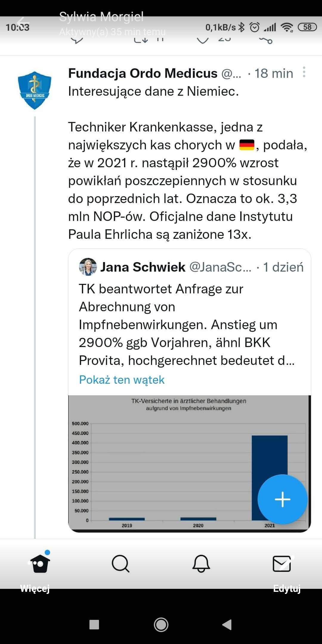Open the Notifications bell tab
Image resolution: width=322 pixels, height=644 pixels.
click(201, 563)
